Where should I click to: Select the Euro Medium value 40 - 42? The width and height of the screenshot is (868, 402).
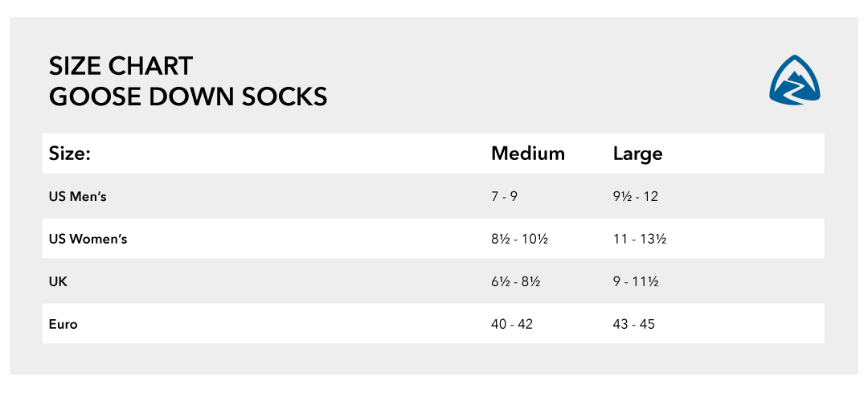[x=512, y=324]
